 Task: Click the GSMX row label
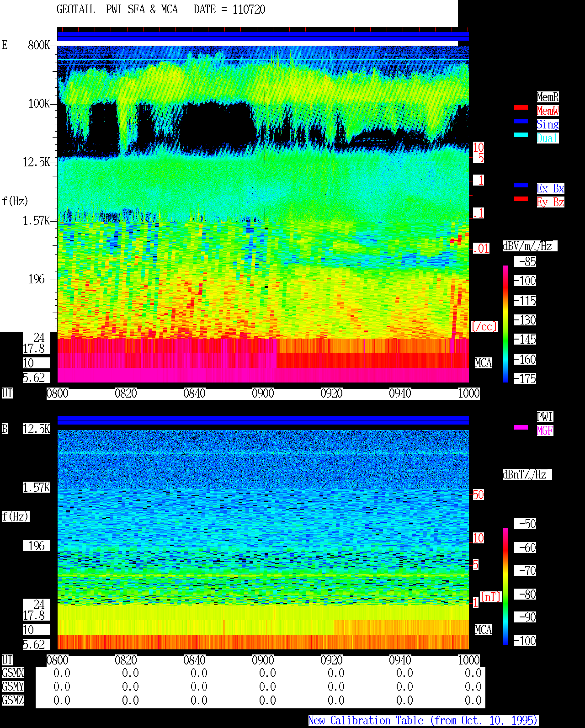pos(13,673)
